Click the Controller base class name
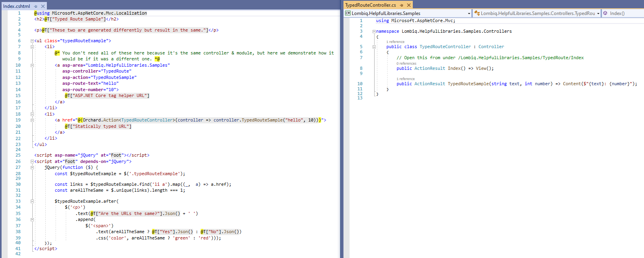The image size is (644, 258). pos(491,47)
